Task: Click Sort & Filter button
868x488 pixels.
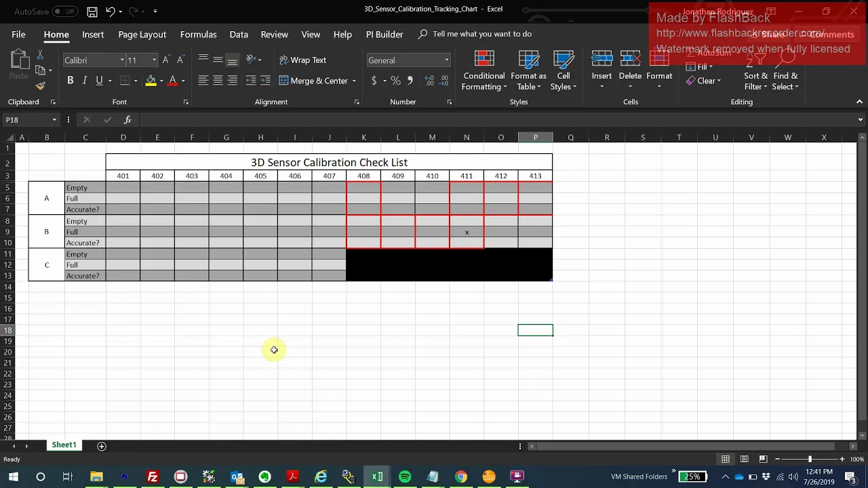Action: click(x=755, y=70)
